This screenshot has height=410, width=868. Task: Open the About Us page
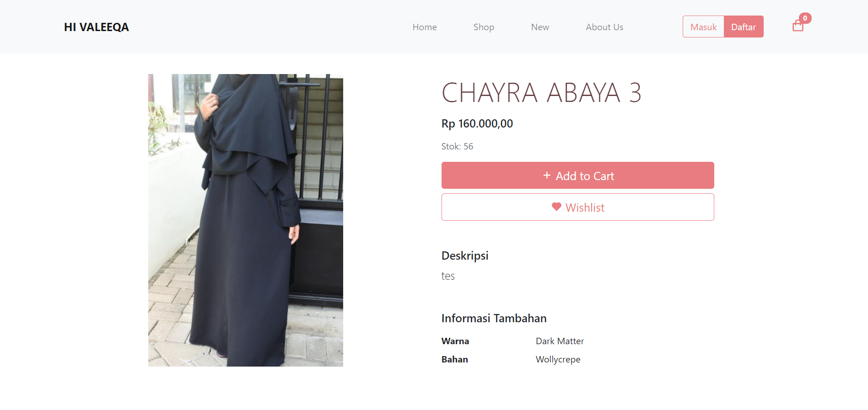point(604,27)
